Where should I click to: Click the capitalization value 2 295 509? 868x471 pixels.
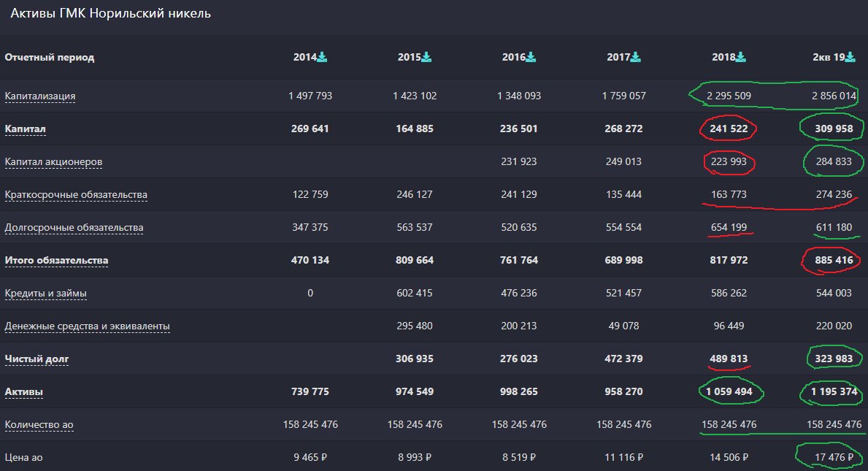point(729,96)
